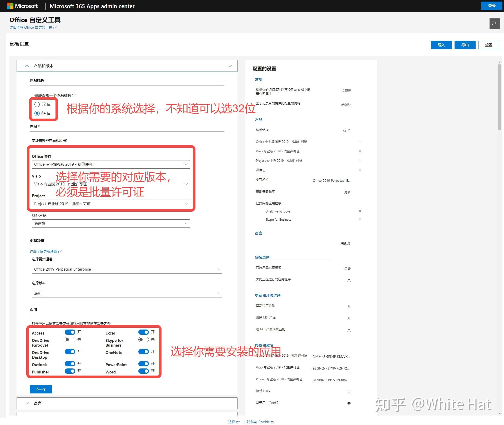Click the Microsoft logo
Image resolution: width=504 pixels, height=425 pixels.
tap(22, 6)
